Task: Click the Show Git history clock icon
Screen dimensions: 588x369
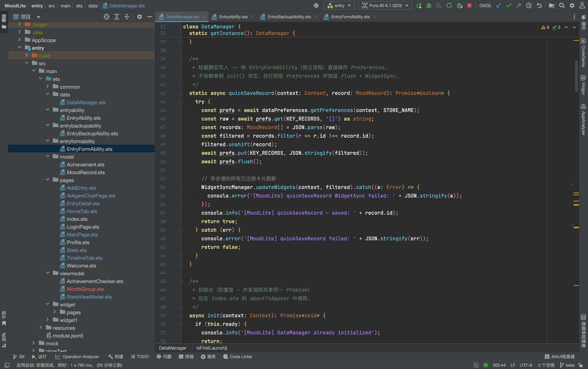Action: pos(529,5)
